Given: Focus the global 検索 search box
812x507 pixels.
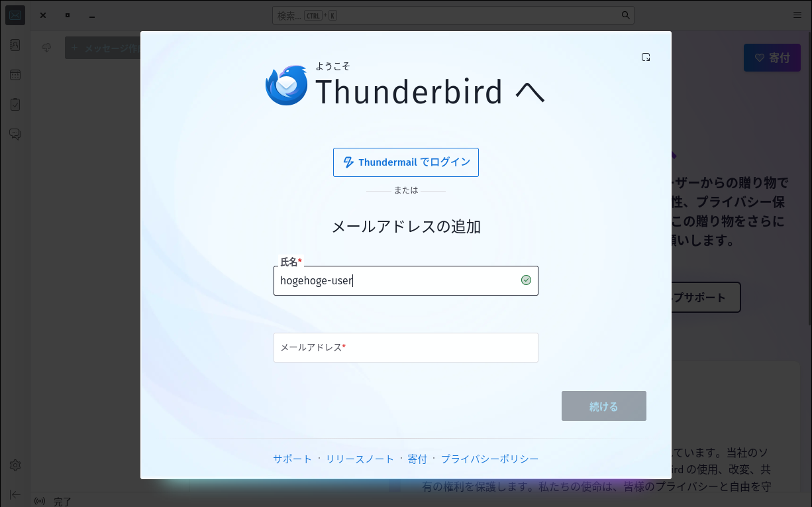Looking at the screenshot, I should pyautogui.click(x=453, y=15).
